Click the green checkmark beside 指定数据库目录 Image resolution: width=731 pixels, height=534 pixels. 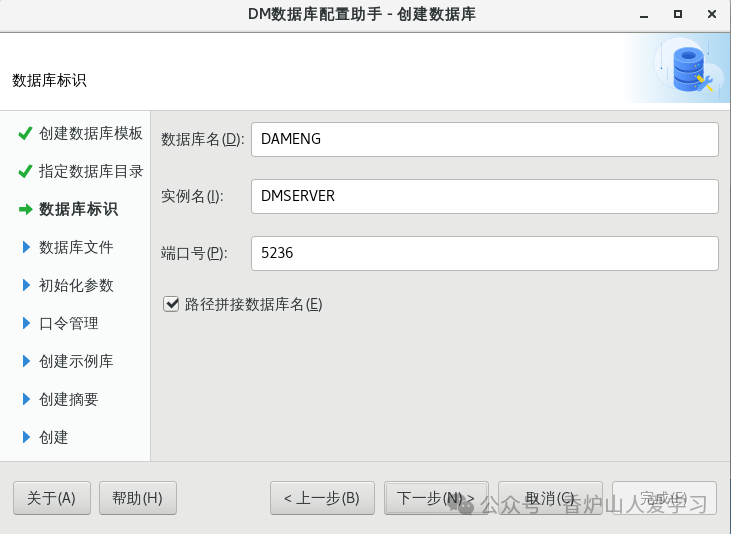tap(25, 171)
